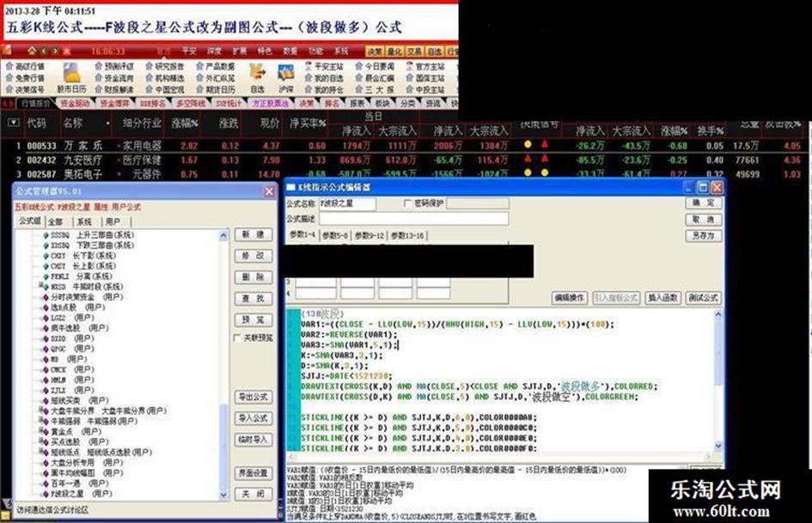
Task: Expand the NXSD 牛熊时段 formula node
Action: point(41,286)
